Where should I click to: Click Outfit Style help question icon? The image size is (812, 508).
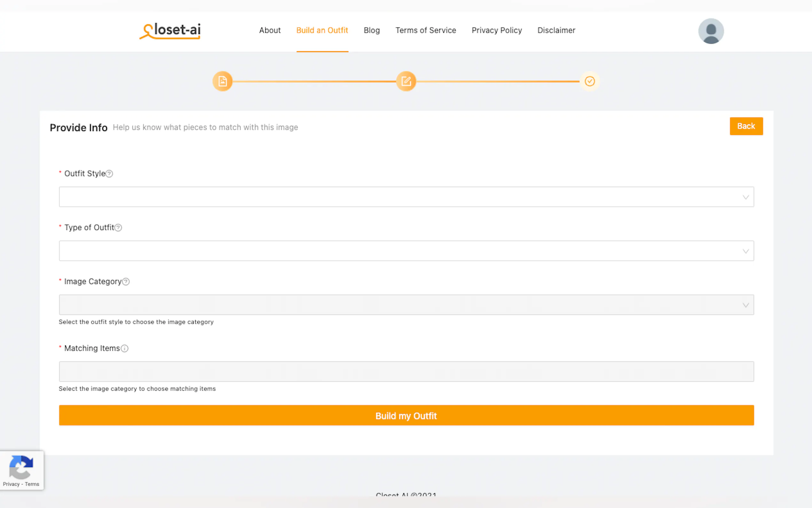(109, 174)
